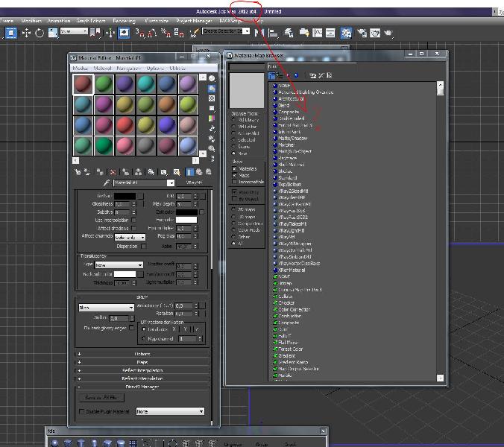Expand the Maps rollout

142,362
